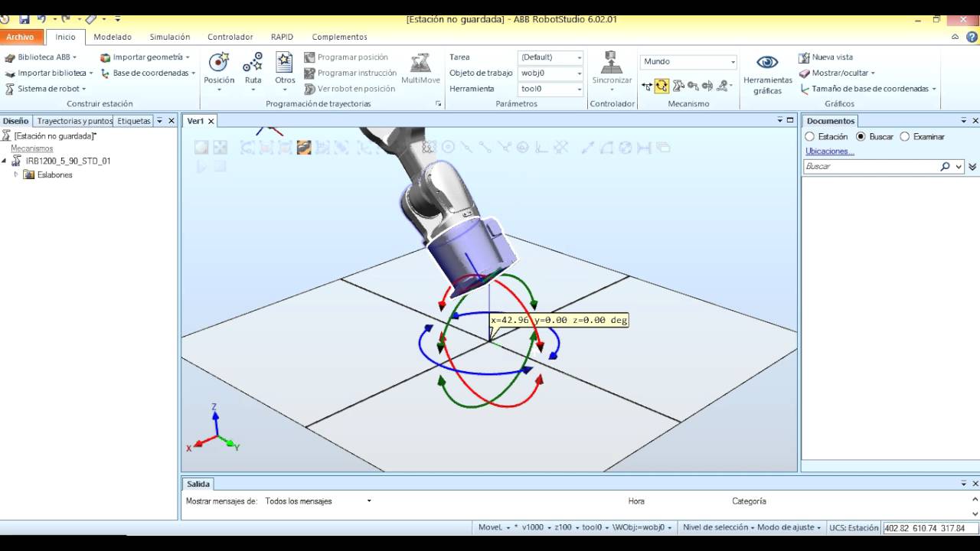The height and width of the screenshot is (551, 980).
Task: Open the Archivo menu
Action: click(21, 37)
